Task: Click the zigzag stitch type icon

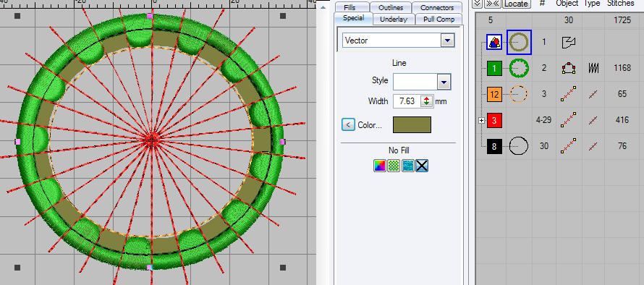Action: [593, 68]
